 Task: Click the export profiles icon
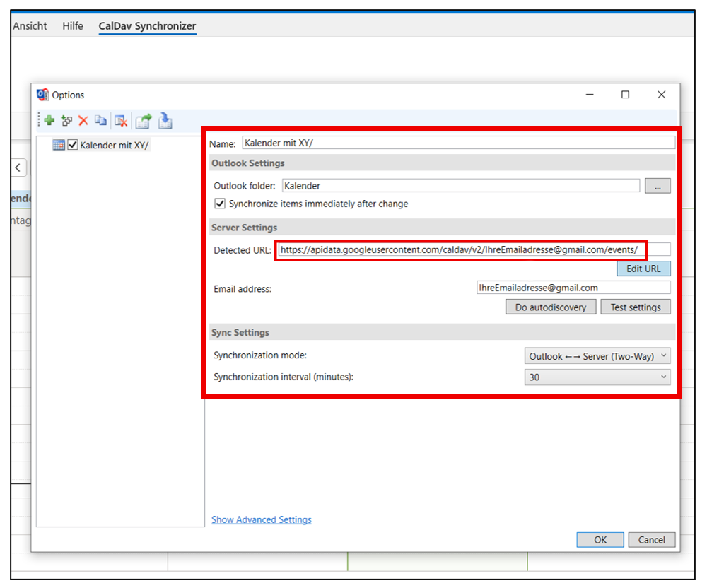[144, 121]
